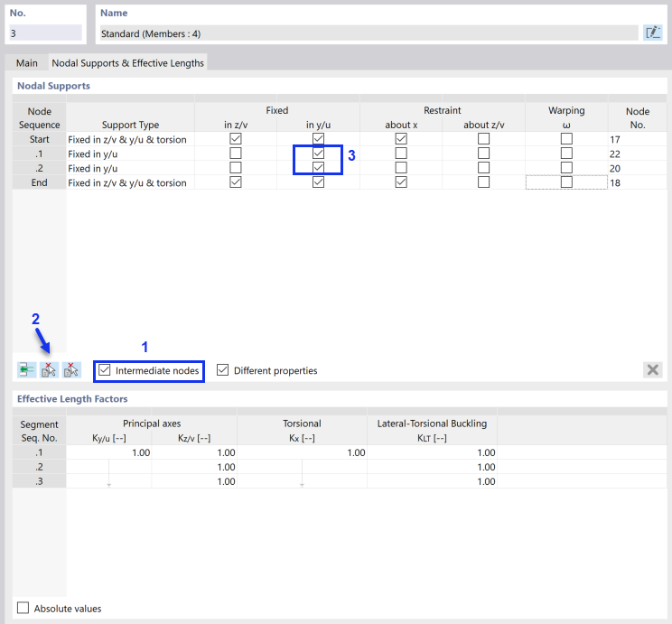Toggle the Intermediate nodes checkbox
The width and height of the screenshot is (672, 624).
point(105,370)
